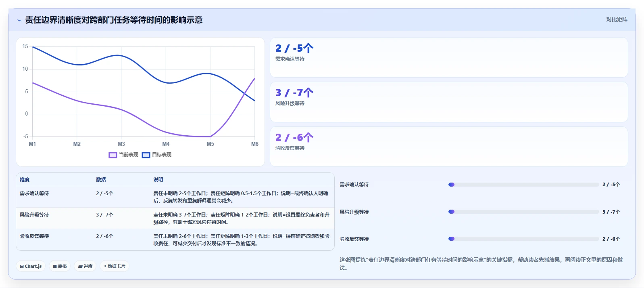The width and height of the screenshot is (644, 288).
Task: Click the title icon before 责任边界清晰度
Action: [x=19, y=20]
